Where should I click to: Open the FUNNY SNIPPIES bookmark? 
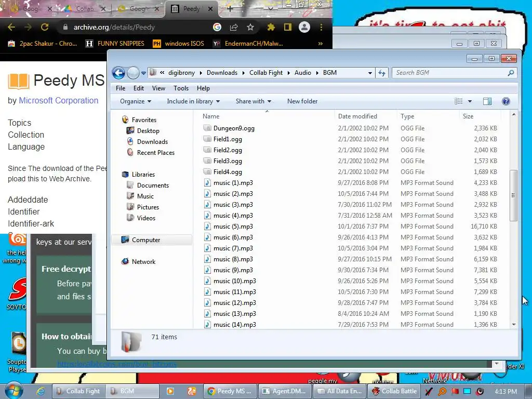[x=115, y=44]
